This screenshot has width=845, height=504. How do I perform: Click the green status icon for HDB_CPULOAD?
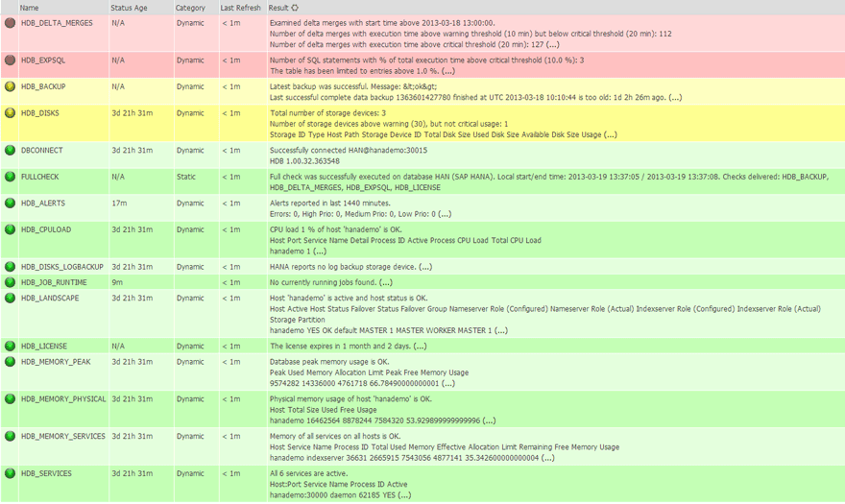coord(11,229)
